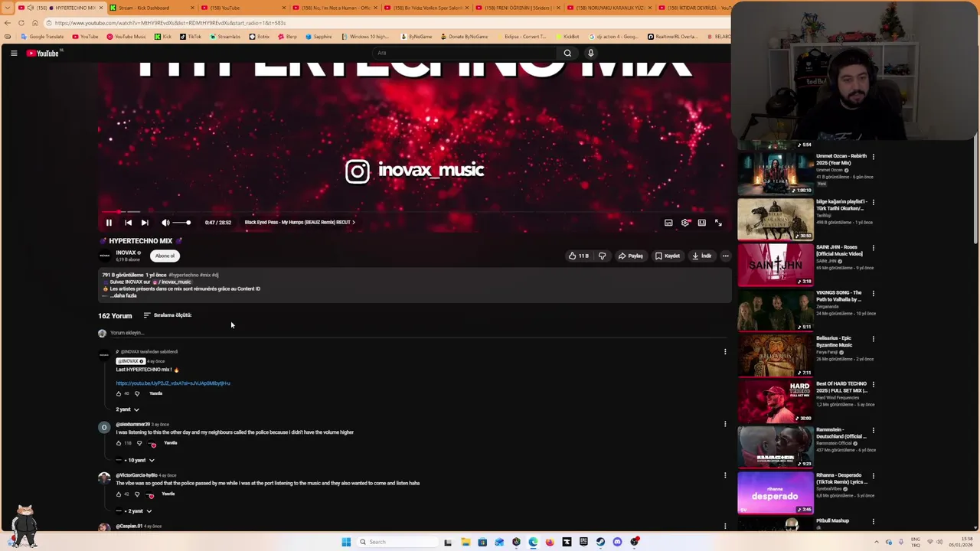Screen dimensions: 980x551
Task: Toggle the subtitles icon in player
Action: pyautogui.click(x=668, y=223)
